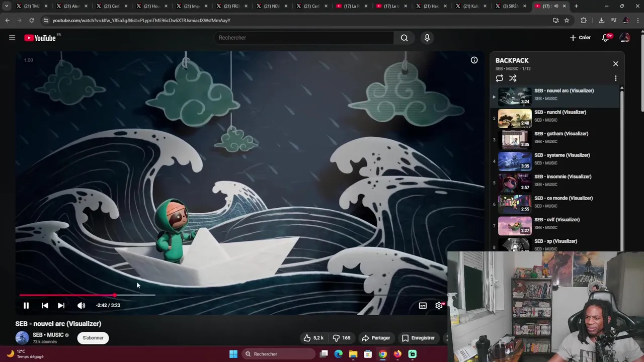Switch to the (21) FRE X tab
Image resolution: width=644 pixels, height=362 pixels.
click(x=232, y=6)
